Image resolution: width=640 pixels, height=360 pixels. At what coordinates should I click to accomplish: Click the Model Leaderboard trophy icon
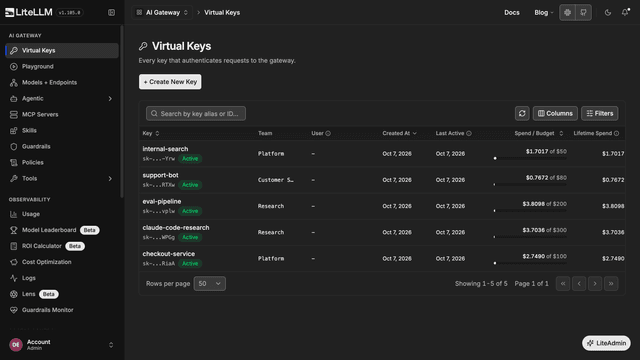tap(13, 230)
